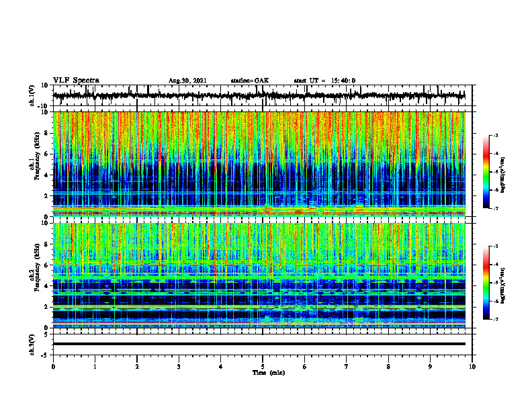Click the ch.1 voltage waveform trace
The height and width of the screenshot is (411, 532).
pyautogui.click(x=259, y=95)
